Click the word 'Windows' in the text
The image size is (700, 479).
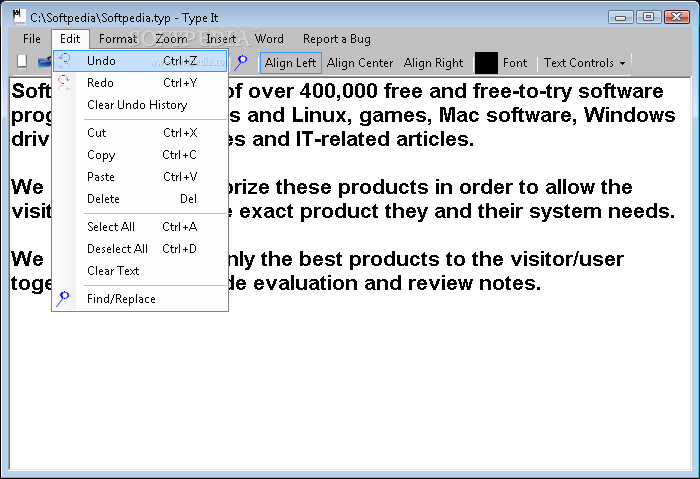pos(629,115)
